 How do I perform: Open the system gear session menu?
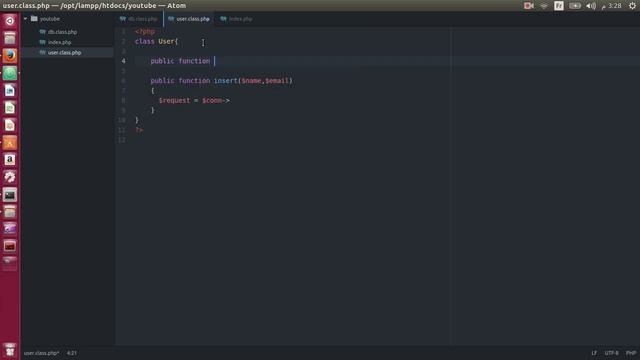click(x=632, y=6)
